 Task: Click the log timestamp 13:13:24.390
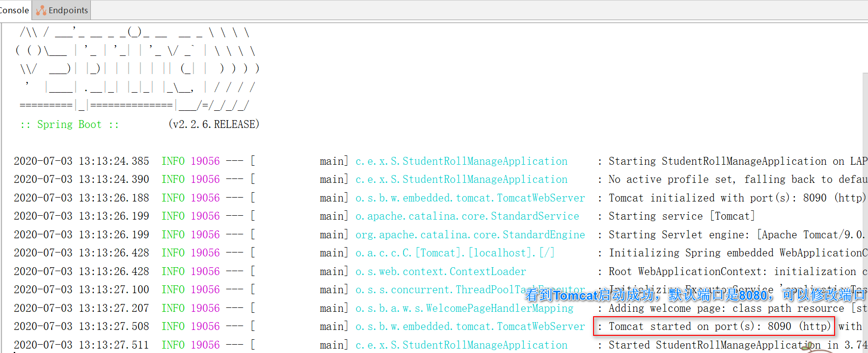click(114, 179)
